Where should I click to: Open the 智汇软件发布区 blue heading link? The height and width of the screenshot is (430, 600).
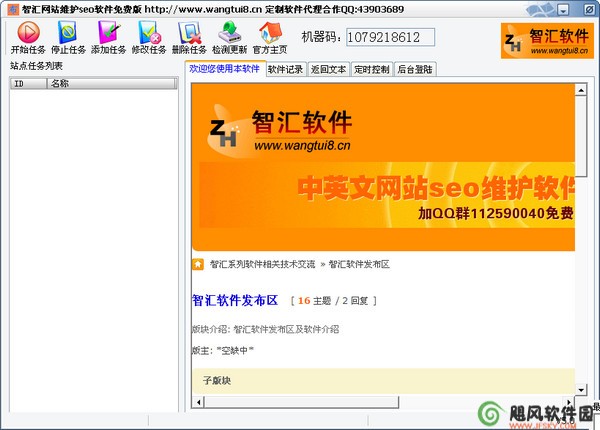(235, 300)
